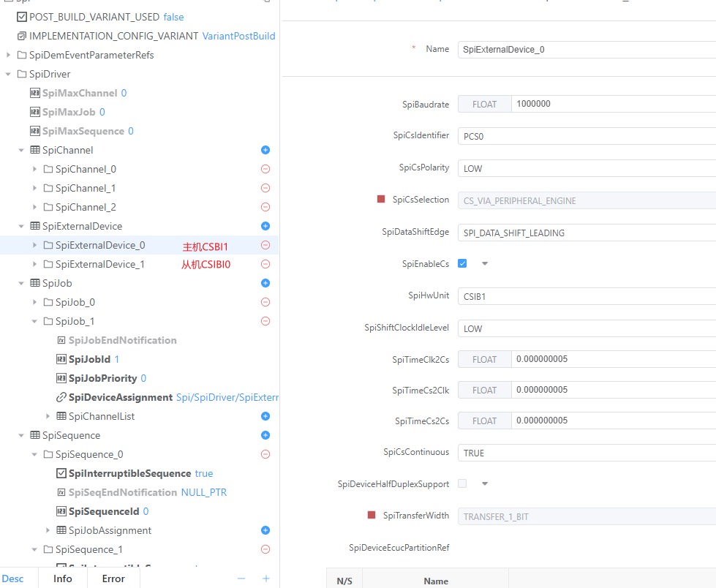This screenshot has height=588, width=716.
Task: Open the SpiDeviceHalfDuplexSupport dropdown arrow
Action: point(485,483)
